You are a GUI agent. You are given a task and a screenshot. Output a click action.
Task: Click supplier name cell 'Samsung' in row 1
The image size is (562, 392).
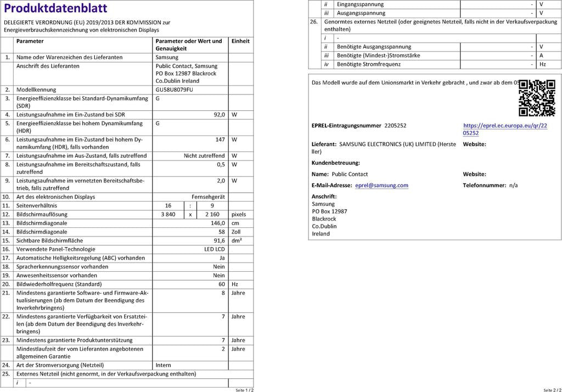167,58
